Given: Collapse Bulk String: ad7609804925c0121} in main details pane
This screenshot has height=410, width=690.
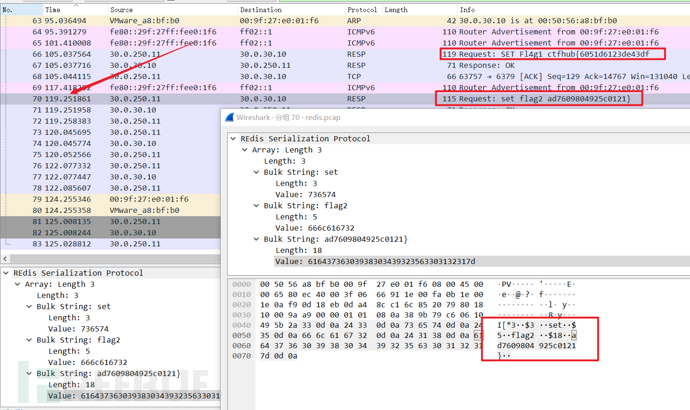Looking at the screenshot, I should (x=31, y=373).
